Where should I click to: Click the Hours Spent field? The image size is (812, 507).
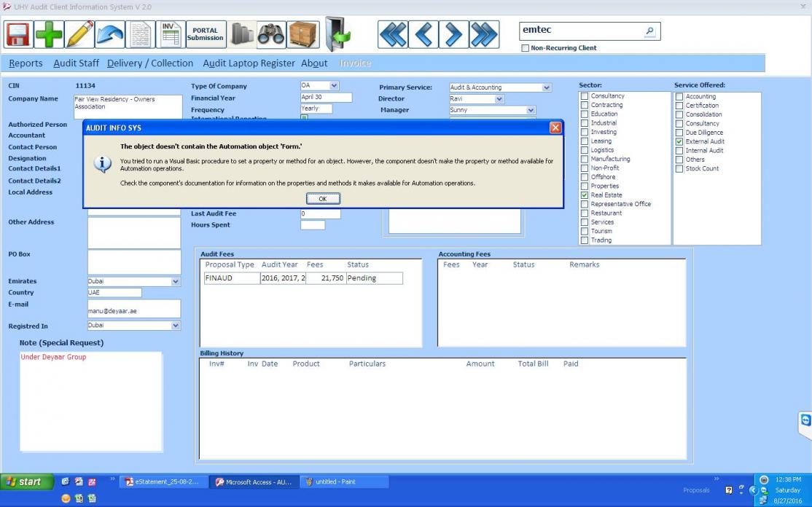pyautogui.click(x=313, y=225)
